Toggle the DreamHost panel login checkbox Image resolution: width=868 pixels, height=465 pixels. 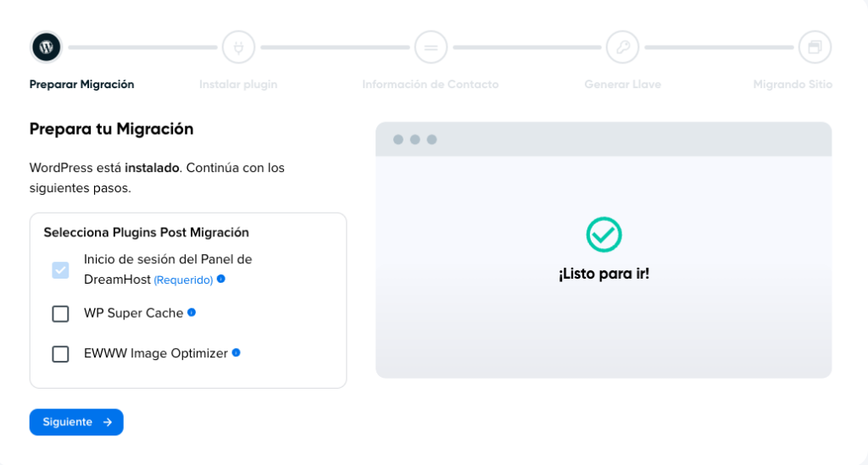pos(60,270)
